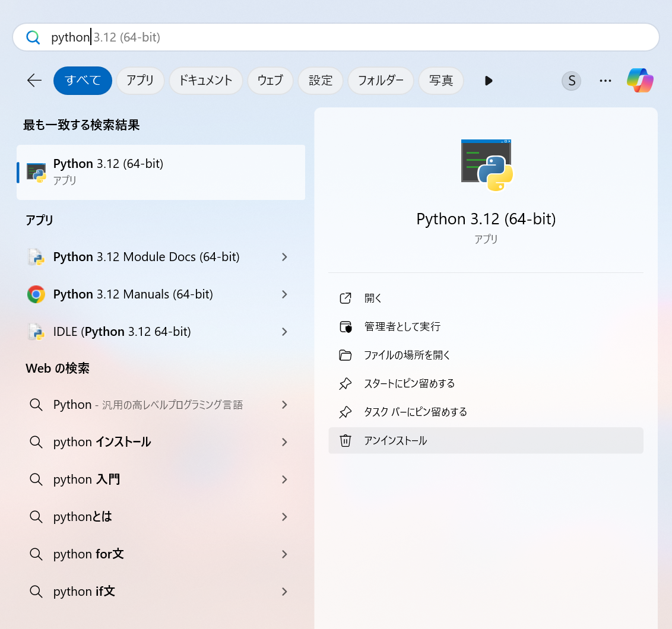Click the shield icon for 管理者として実行

click(345, 327)
